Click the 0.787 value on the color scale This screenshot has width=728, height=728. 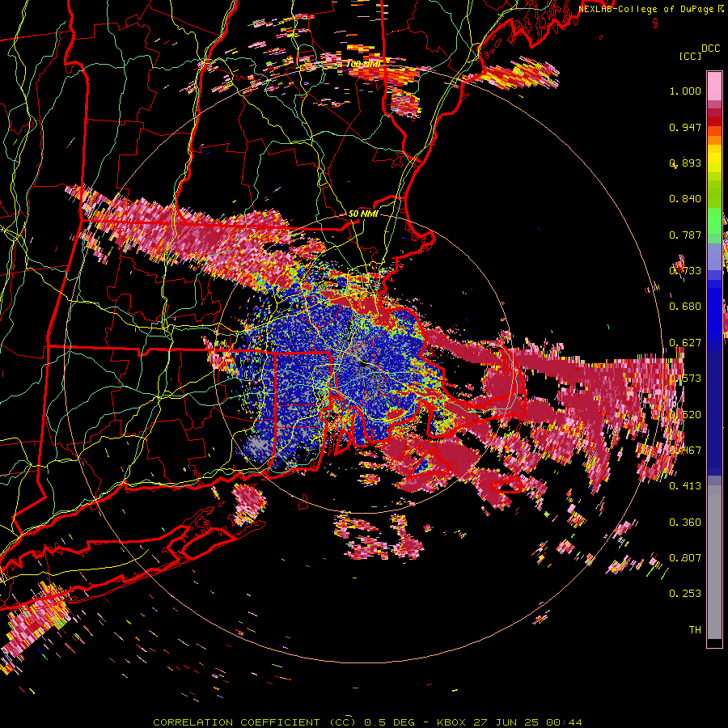(x=685, y=235)
